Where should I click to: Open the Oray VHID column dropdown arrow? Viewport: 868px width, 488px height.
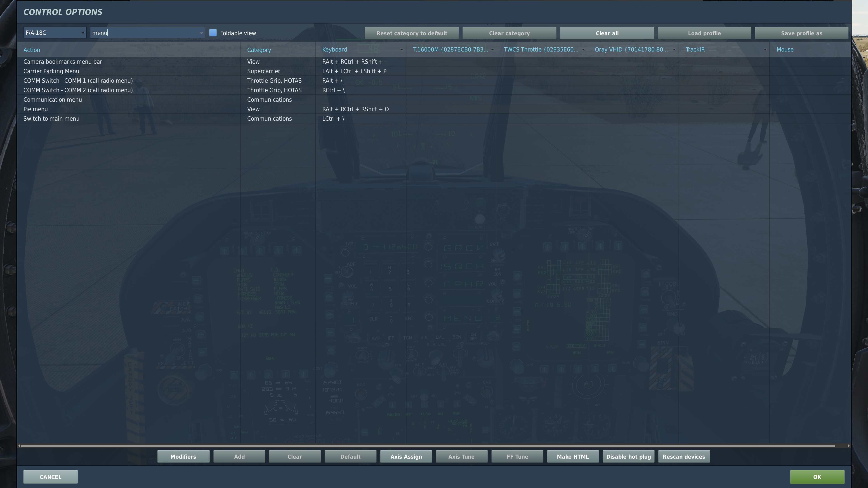point(674,49)
